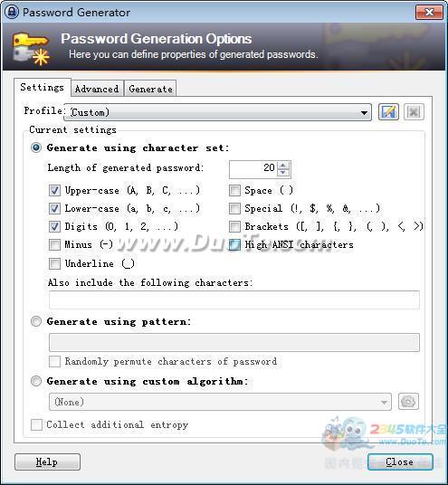Close the Password Generator window with X
The height and width of the screenshot is (485, 448).
point(429,13)
